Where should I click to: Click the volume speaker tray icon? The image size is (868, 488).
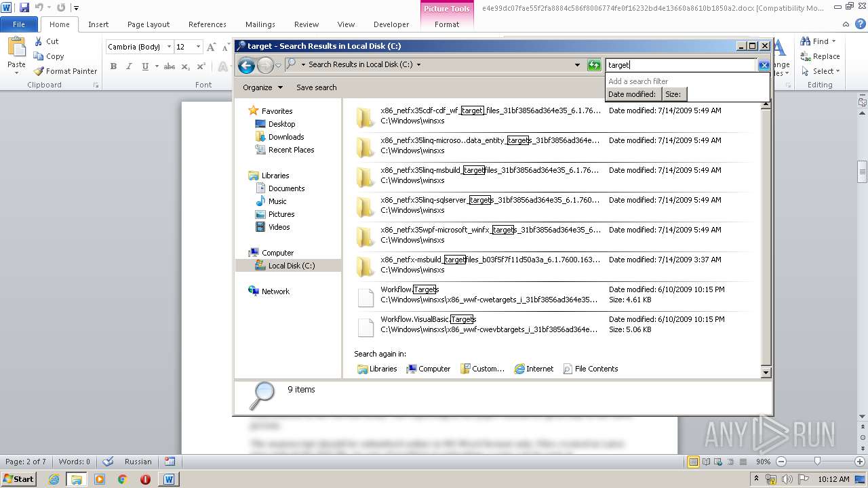(789, 479)
